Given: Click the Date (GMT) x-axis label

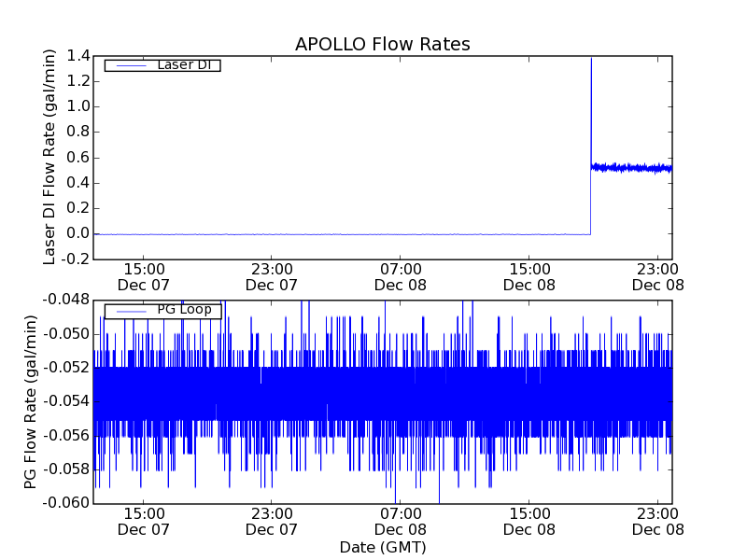Looking at the screenshot, I should [x=382, y=547].
